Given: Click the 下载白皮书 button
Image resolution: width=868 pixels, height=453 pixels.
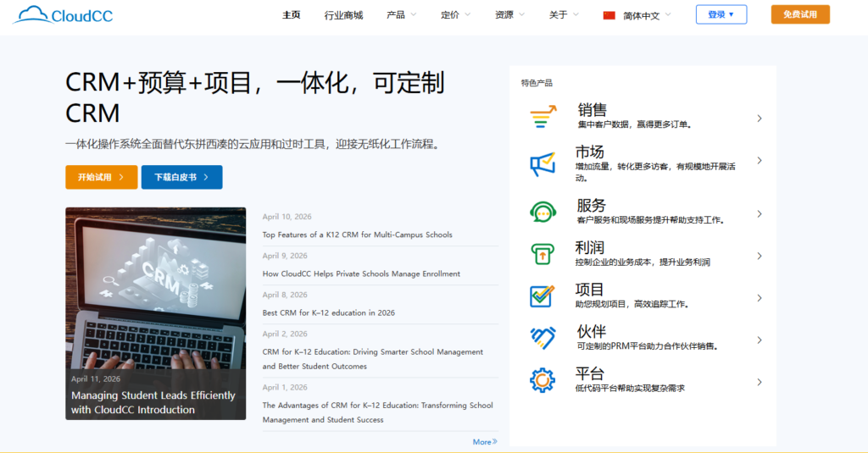Looking at the screenshot, I should pos(181,177).
